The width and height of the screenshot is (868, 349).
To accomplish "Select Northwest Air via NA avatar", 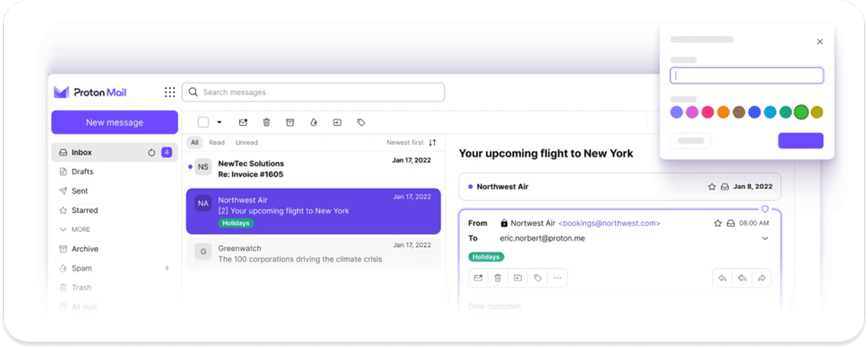I will click(x=203, y=203).
